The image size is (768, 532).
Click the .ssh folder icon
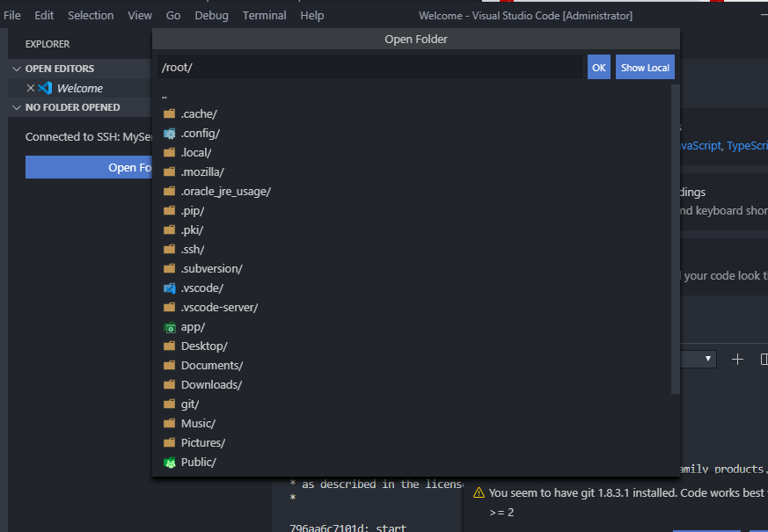170,249
